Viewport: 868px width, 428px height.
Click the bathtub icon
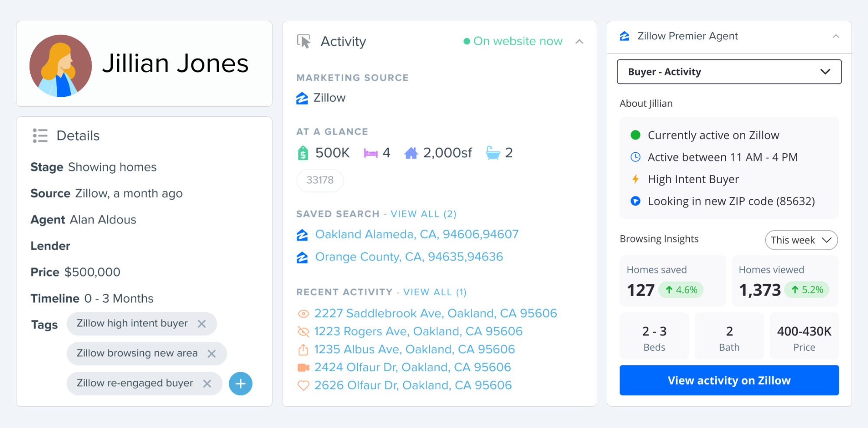coord(493,153)
